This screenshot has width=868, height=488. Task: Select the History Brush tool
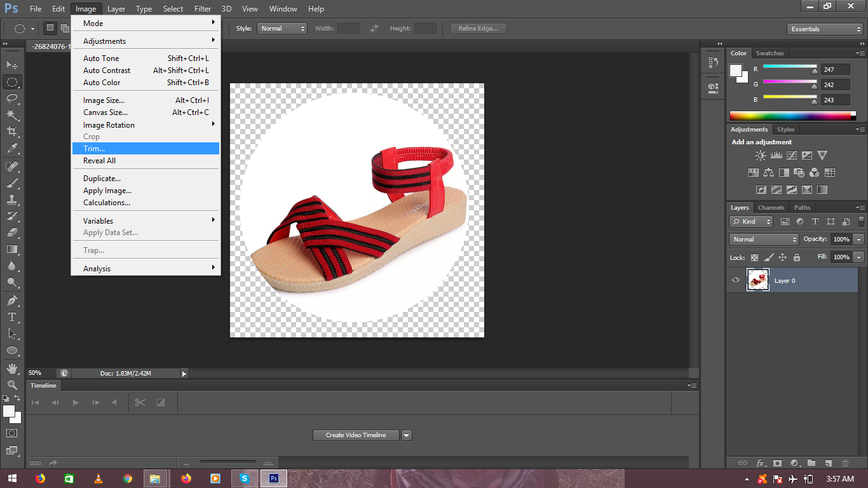coord(12,216)
